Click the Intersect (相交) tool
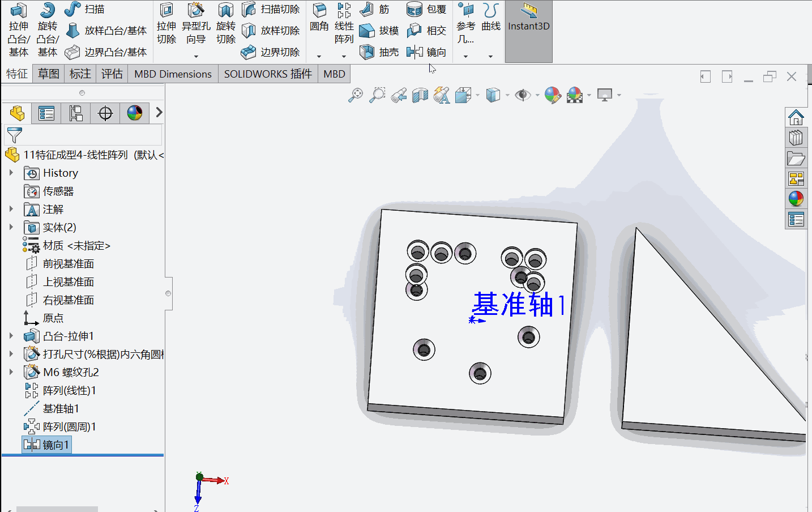Viewport: 812px width, 512px height. (427, 31)
